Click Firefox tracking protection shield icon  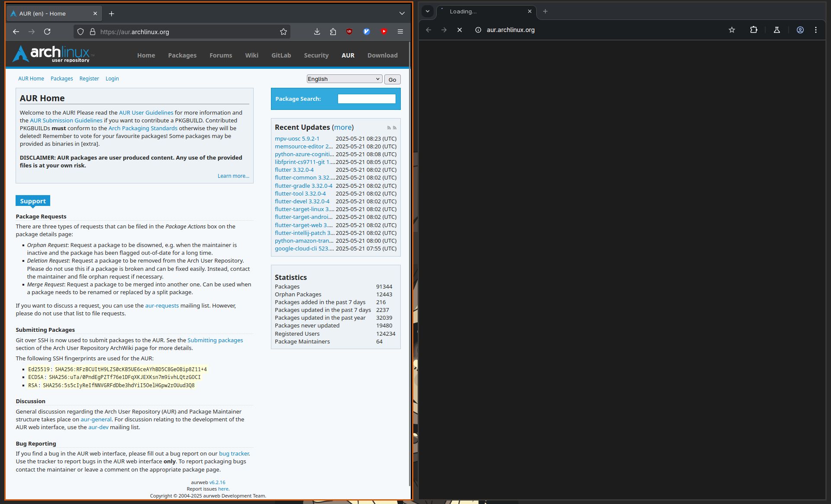point(81,32)
